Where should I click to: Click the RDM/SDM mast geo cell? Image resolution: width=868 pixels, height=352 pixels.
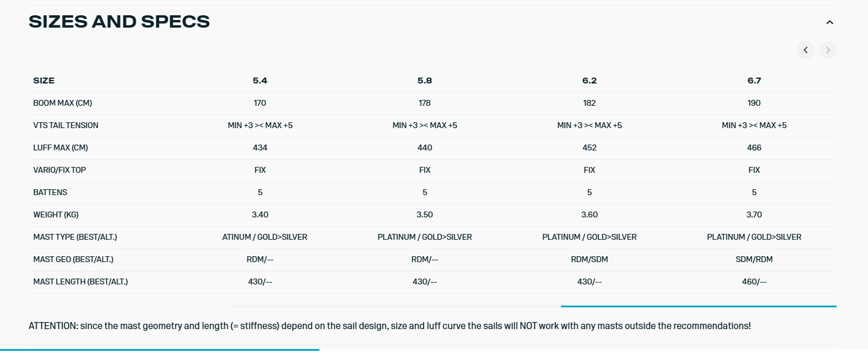pos(589,259)
